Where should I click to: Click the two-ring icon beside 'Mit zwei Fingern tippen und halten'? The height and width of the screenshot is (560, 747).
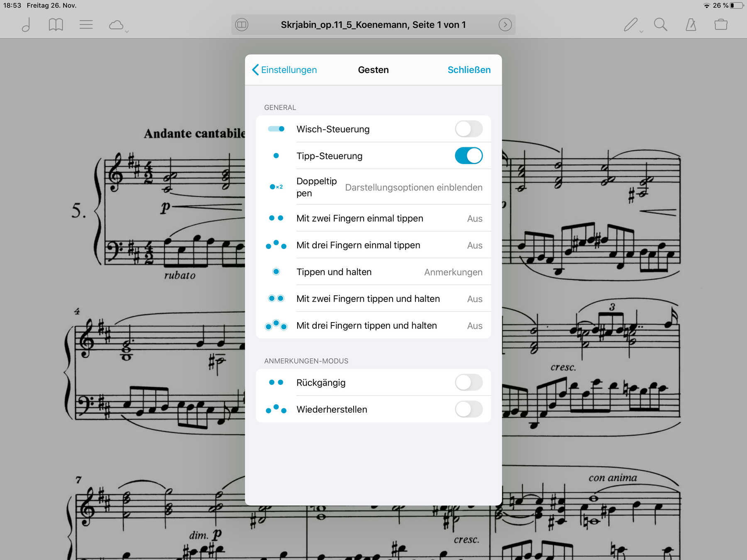[x=276, y=298]
